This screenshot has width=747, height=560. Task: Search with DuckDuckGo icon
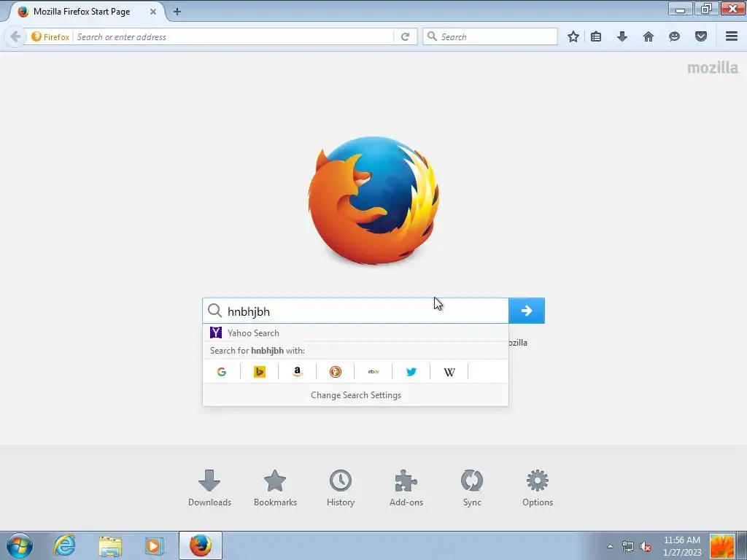point(336,372)
